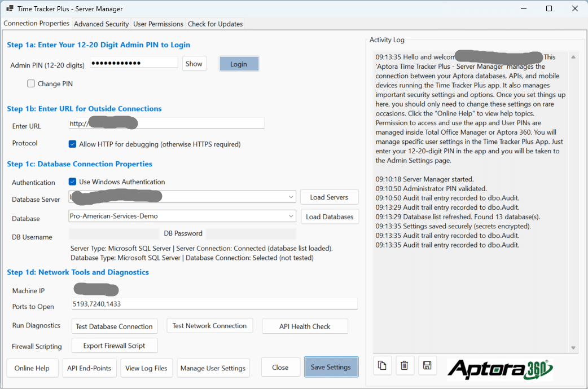Viewport: 588px width, 389px height.
Task: Open View Log Files
Action: (x=146, y=368)
